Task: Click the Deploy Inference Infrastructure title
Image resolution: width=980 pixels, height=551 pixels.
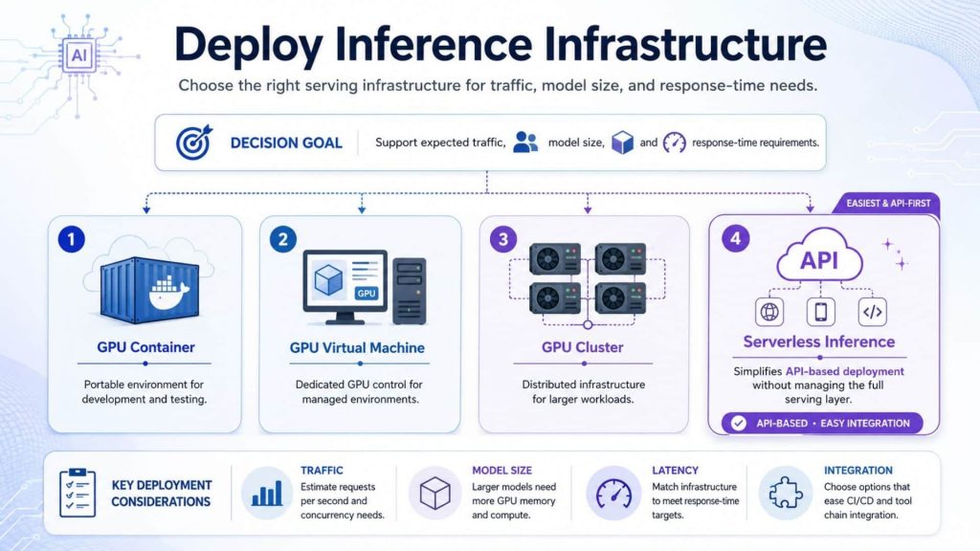Action: [500, 44]
